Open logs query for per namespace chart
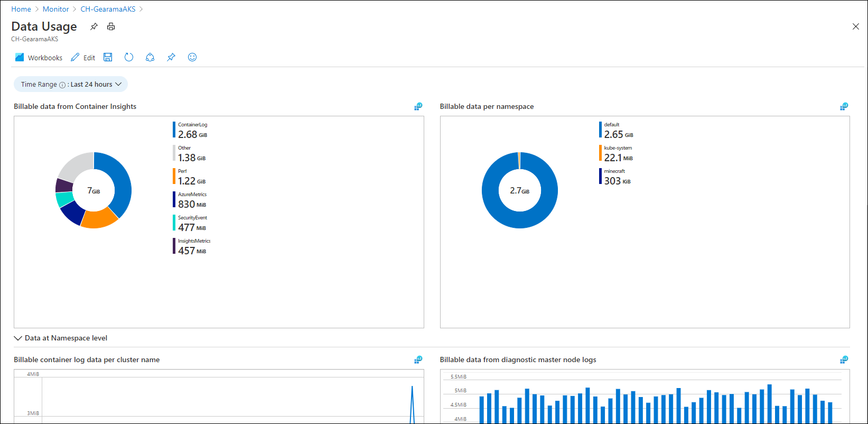868x424 pixels. [x=844, y=106]
